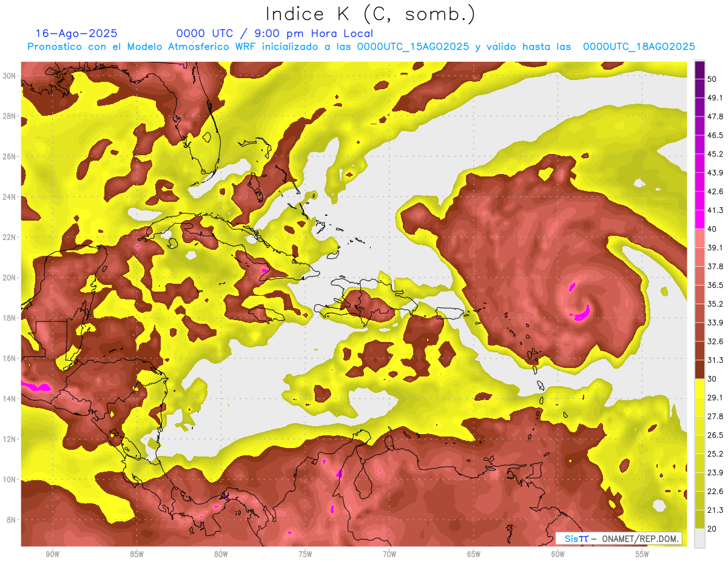
Task: Click the "16N" latitude label
Action: (10, 358)
